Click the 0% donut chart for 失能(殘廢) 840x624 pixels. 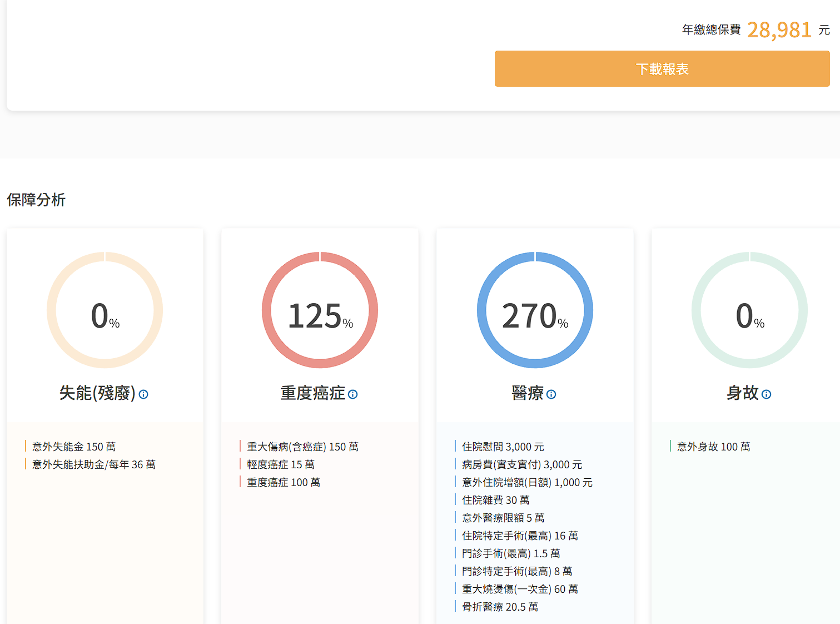coord(105,310)
